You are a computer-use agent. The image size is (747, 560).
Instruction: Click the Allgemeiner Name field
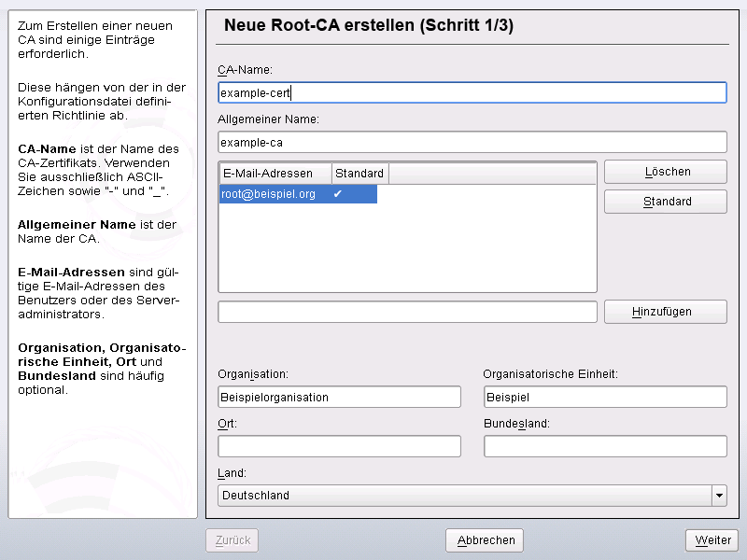472,142
